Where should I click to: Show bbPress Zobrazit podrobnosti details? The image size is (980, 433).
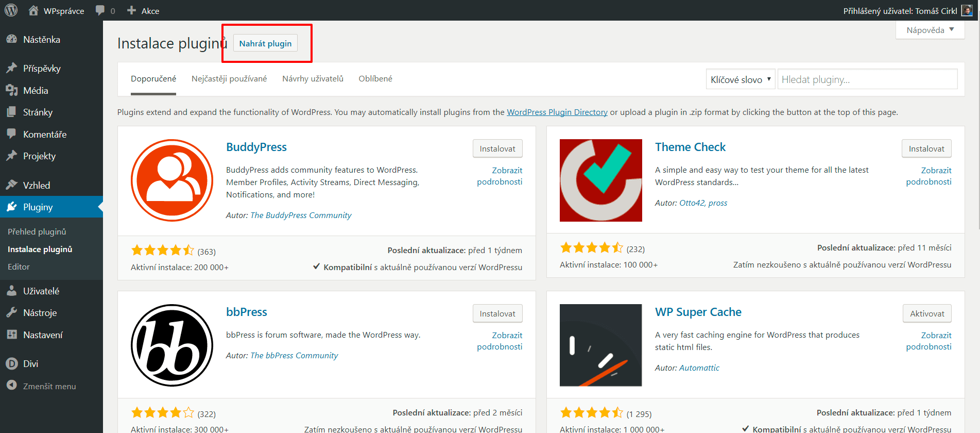pyautogui.click(x=500, y=341)
